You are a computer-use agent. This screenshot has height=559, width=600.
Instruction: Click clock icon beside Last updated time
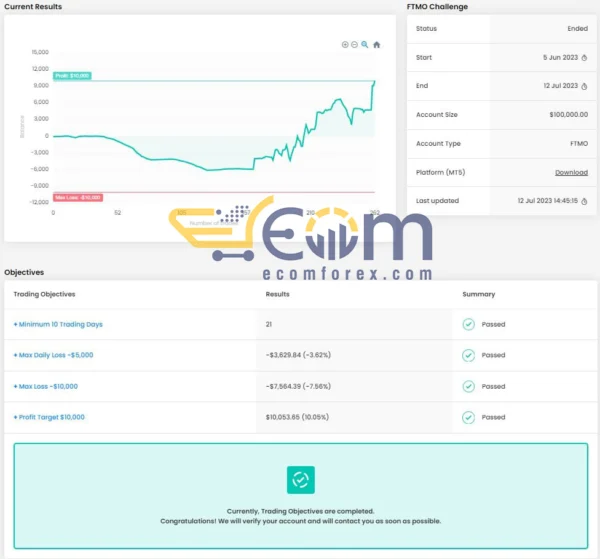pos(584,201)
